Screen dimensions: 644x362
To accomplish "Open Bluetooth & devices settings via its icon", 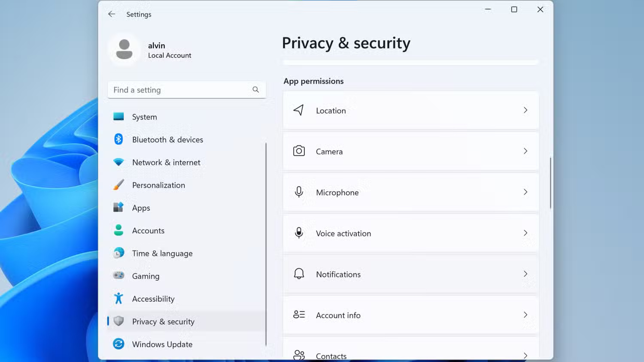I will click(x=118, y=139).
